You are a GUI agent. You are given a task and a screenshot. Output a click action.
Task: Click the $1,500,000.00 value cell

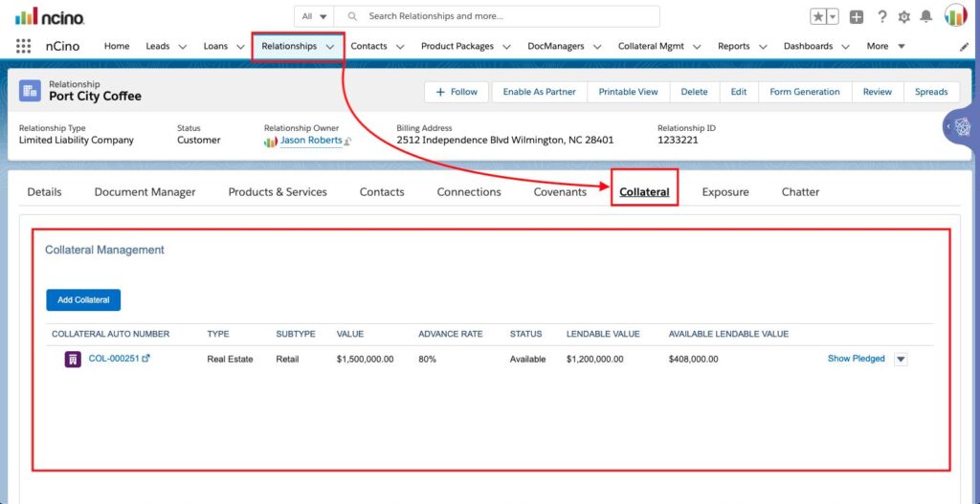coord(365,359)
